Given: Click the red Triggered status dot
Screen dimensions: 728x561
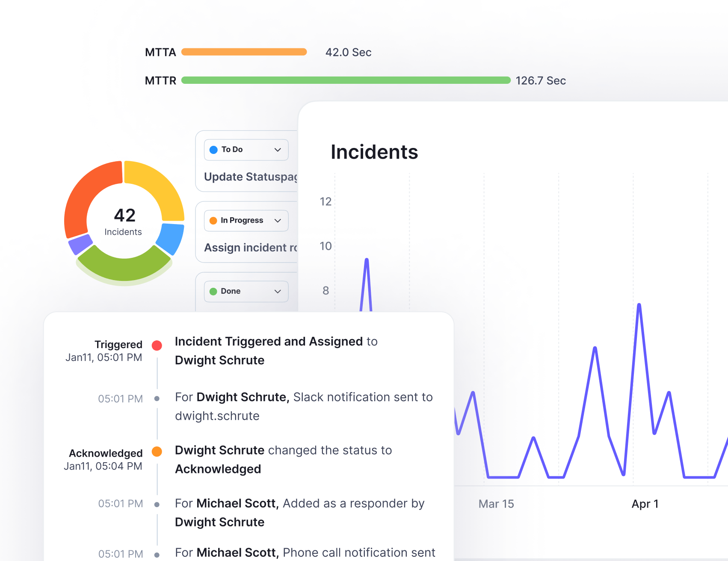Looking at the screenshot, I should click(x=157, y=345).
